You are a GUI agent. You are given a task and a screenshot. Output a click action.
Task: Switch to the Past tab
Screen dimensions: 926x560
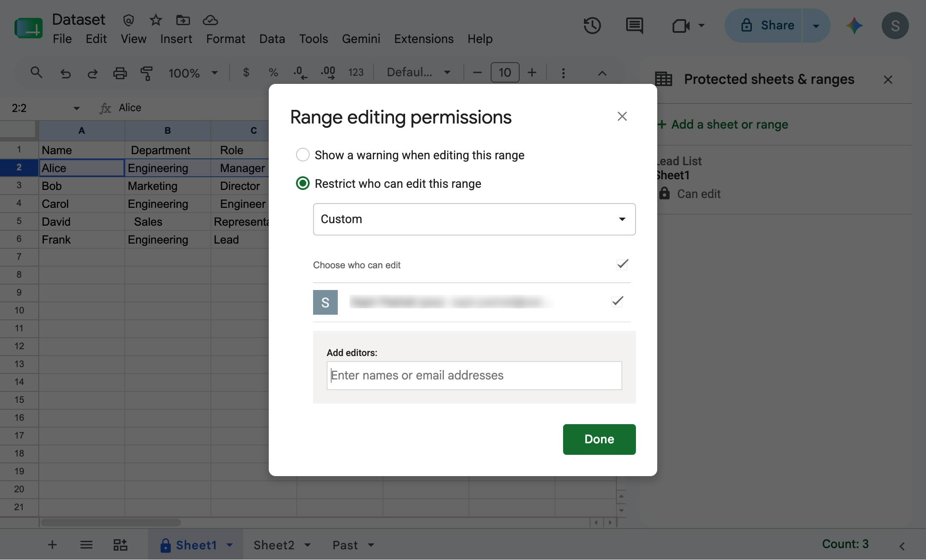click(x=345, y=545)
